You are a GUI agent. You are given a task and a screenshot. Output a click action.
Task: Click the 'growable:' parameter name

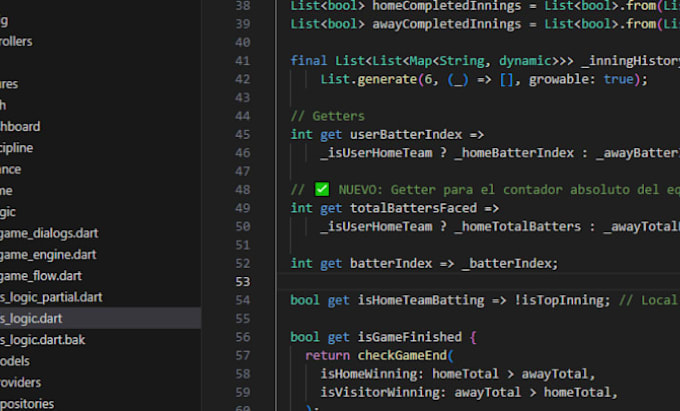[562, 79]
